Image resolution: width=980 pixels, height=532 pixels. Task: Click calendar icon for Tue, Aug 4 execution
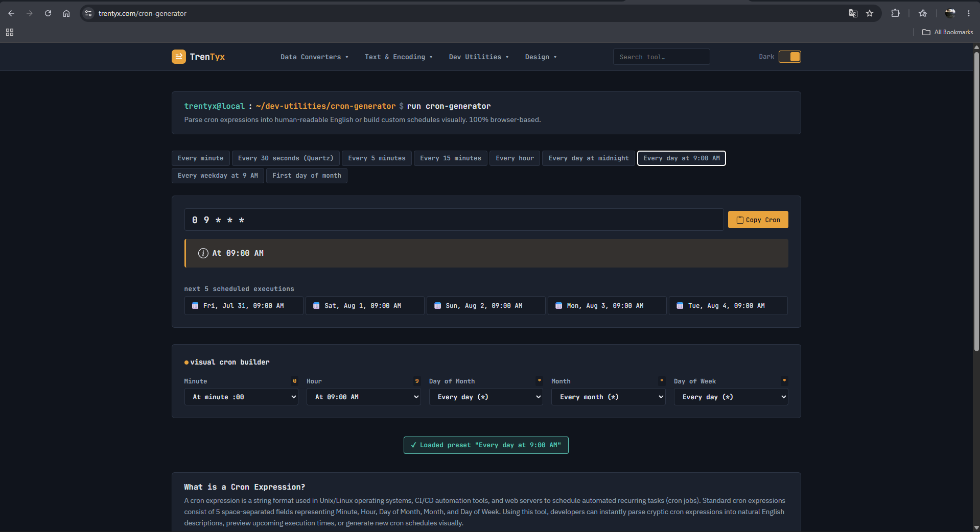680,306
